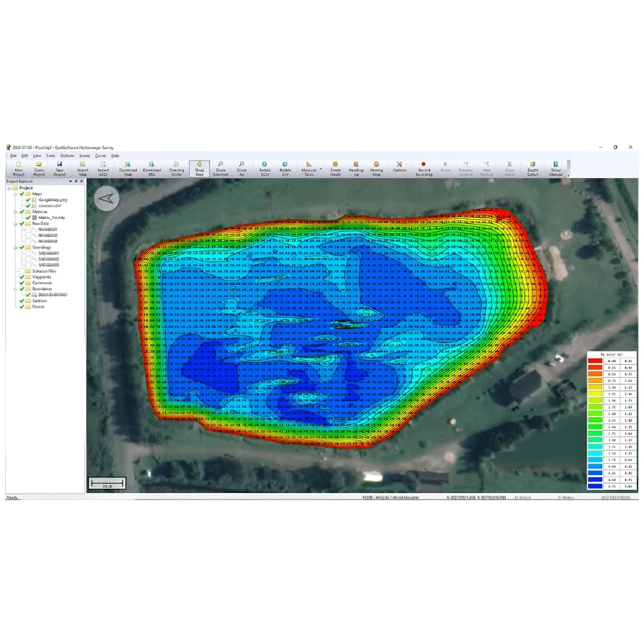Toggle the Maps folder checkbox
Image resolution: width=644 pixels, height=644 pixels.
[x=22, y=194]
